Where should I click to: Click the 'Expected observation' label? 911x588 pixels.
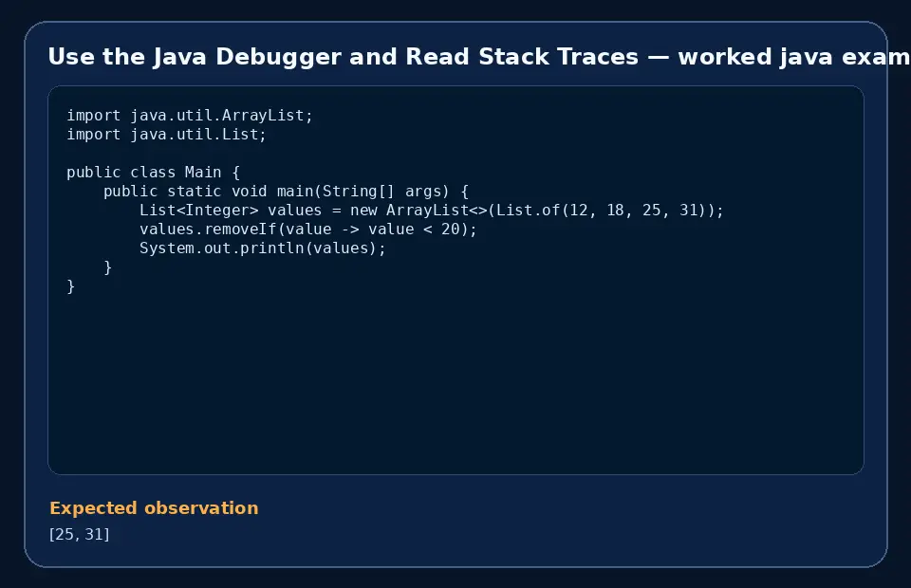(x=154, y=508)
